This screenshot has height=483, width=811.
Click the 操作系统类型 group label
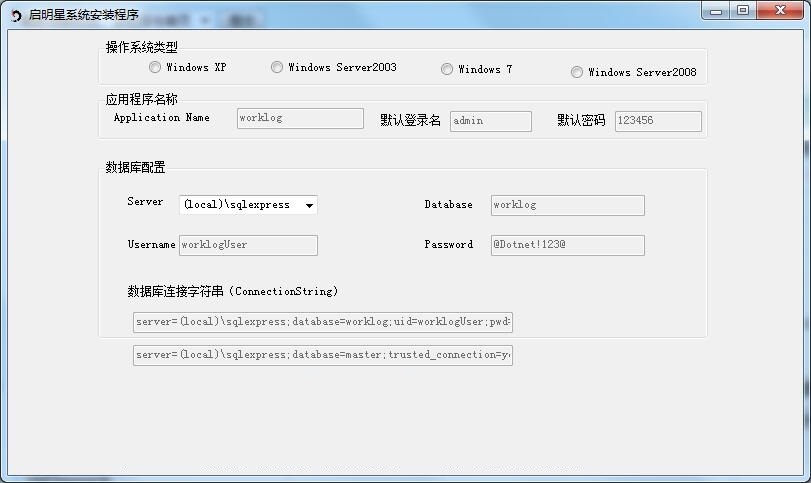142,47
